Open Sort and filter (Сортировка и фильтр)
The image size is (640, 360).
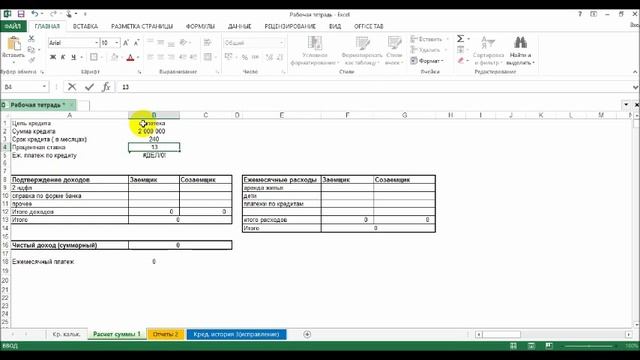click(488, 51)
